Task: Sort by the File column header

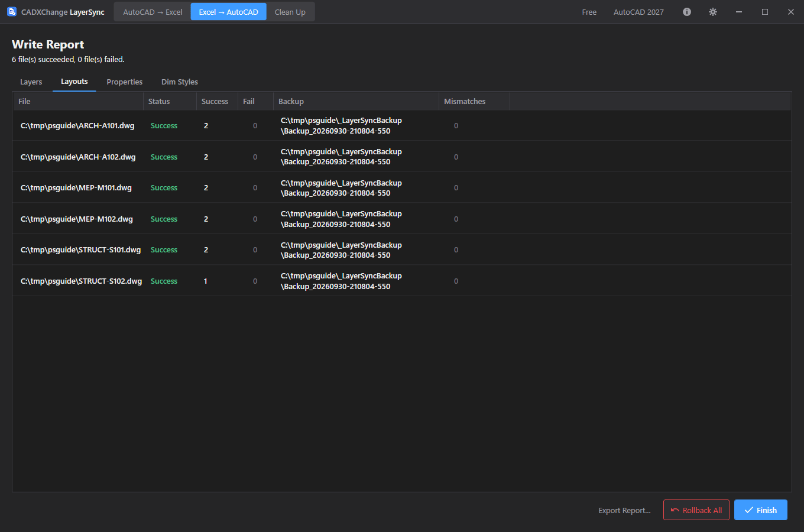Action: 78,102
